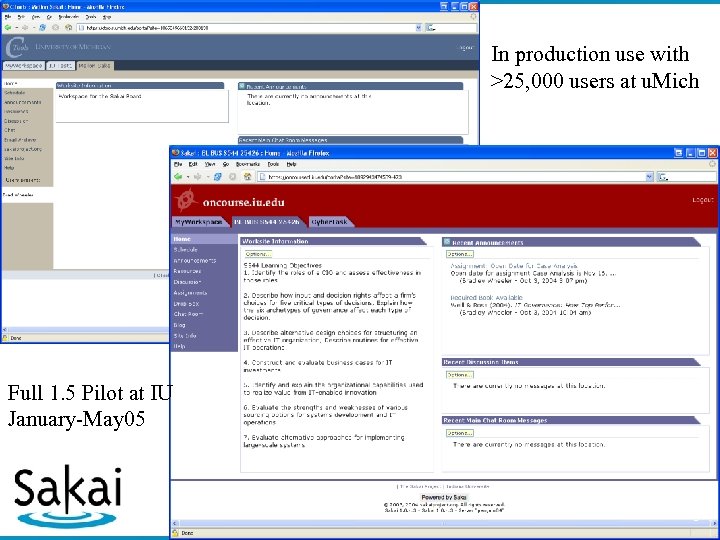
Task: Click Logout in Oncourse header
Action: coord(703,200)
